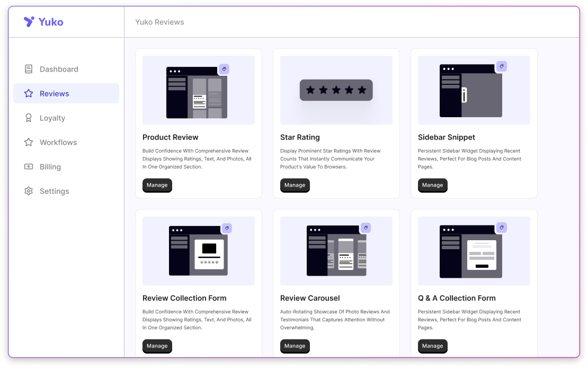Select the Dashboard document icon in sidebar
588x368 pixels.
pos(28,69)
